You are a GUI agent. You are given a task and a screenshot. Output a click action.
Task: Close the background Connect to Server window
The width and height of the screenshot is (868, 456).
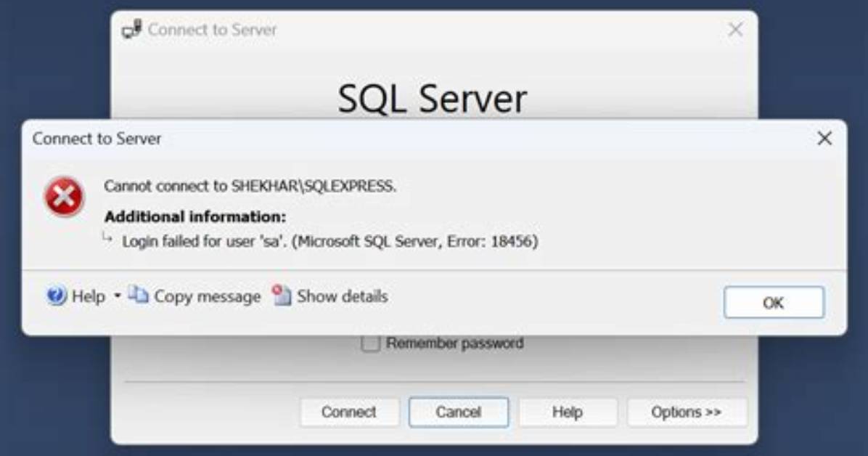click(x=735, y=29)
